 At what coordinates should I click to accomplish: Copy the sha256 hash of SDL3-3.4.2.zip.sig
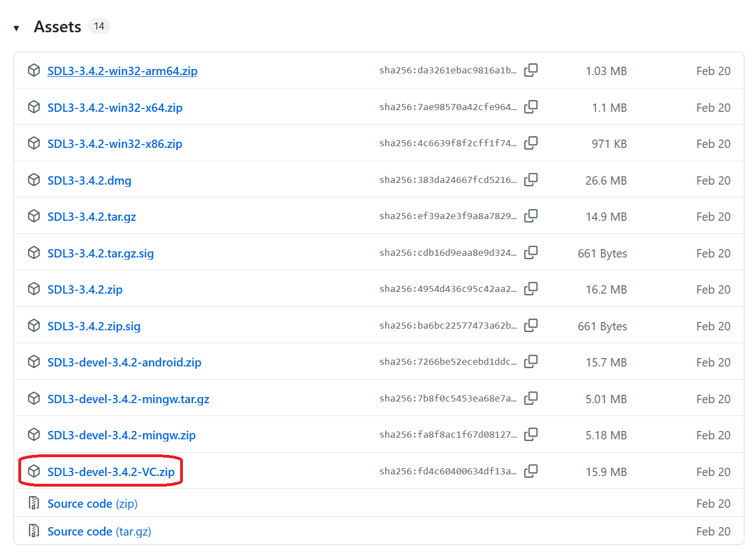pos(531,325)
